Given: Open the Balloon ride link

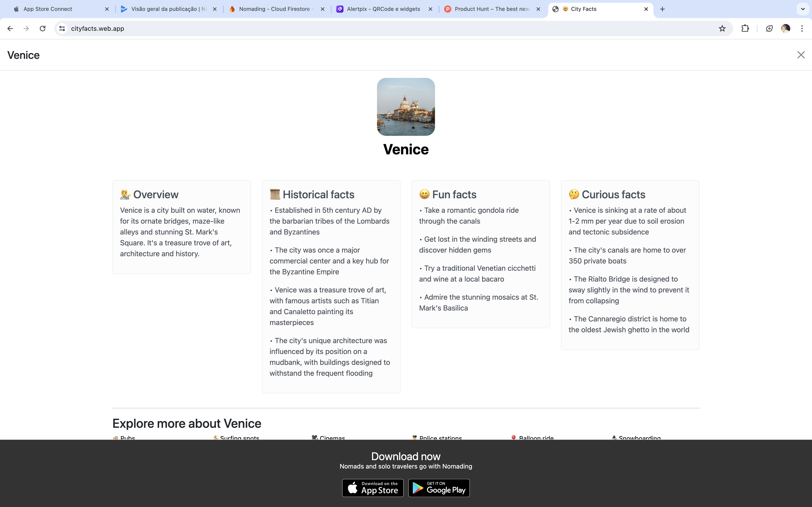Looking at the screenshot, I should click(x=536, y=437).
